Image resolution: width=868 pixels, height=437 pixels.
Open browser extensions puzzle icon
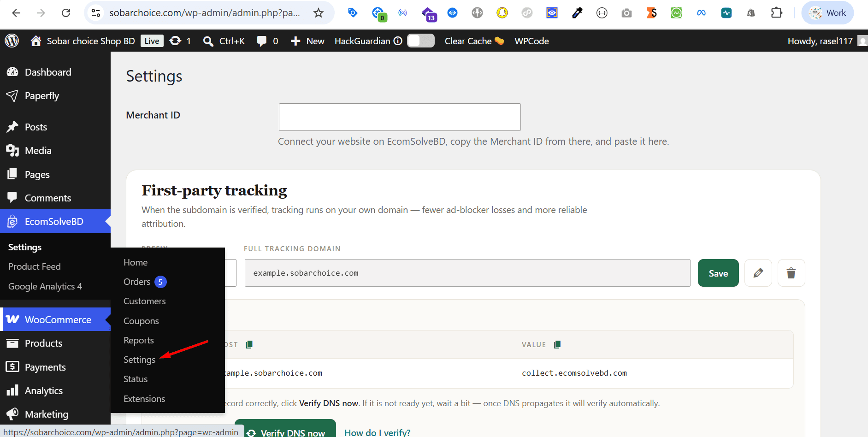pyautogui.click(x=777, y=13)
